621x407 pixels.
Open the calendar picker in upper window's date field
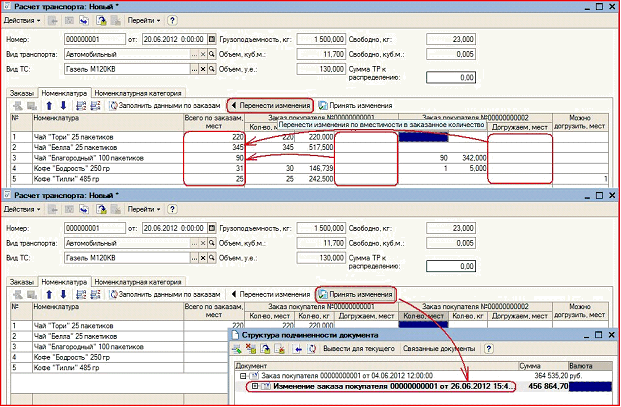click(212, 39)
